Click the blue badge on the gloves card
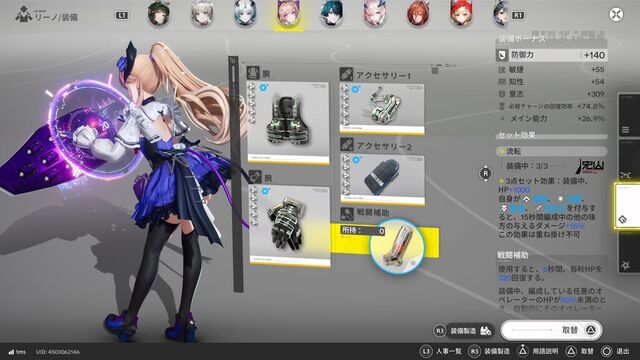The width and height of the screenshot is (640, 360). pos(265,191)
